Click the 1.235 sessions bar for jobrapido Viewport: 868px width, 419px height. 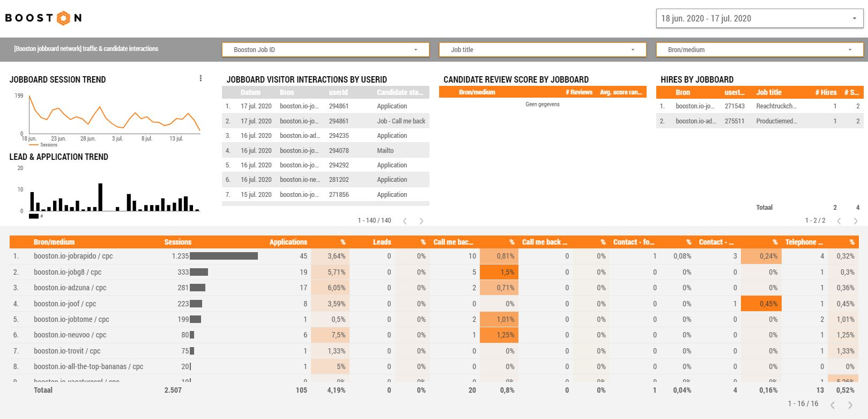click(x=224, y=256)
